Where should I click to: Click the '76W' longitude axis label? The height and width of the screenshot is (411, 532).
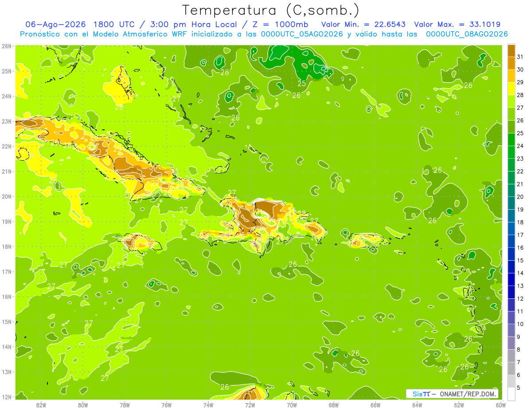[166, 405]
